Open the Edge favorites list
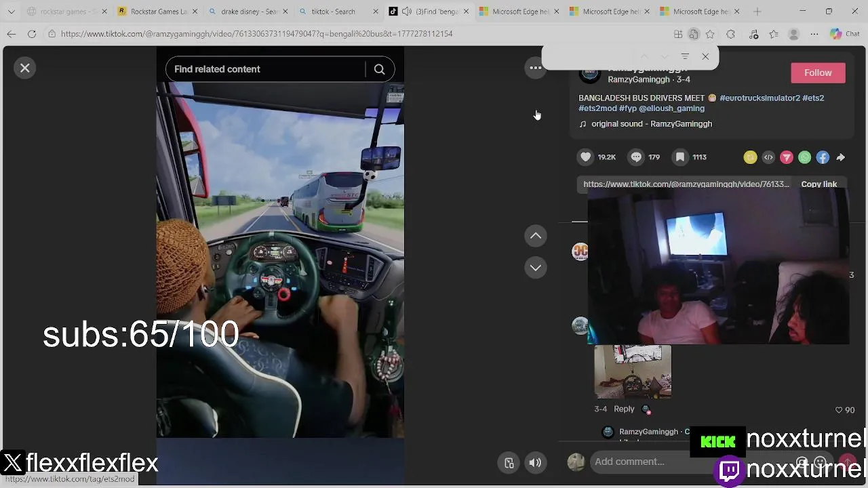 point(774,34)
